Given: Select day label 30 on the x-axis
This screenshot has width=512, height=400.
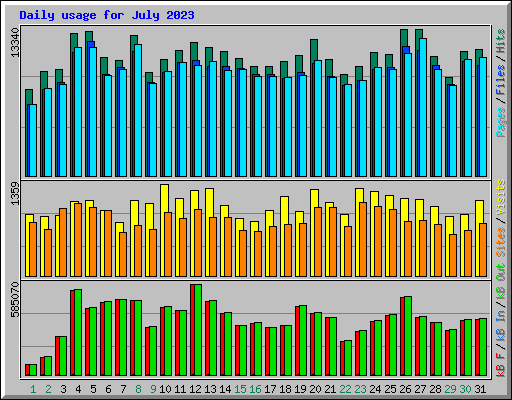Looking at the screenshot, I should (x=465, y=389).
